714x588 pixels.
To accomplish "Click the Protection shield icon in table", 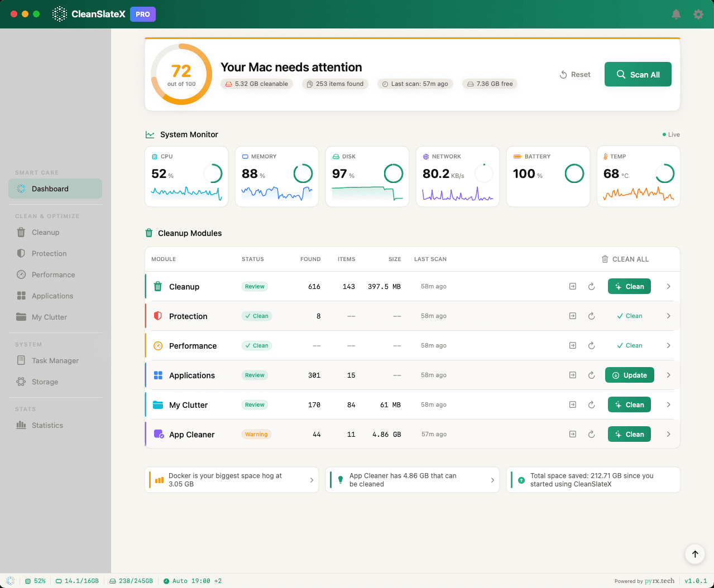I will 158,316.
